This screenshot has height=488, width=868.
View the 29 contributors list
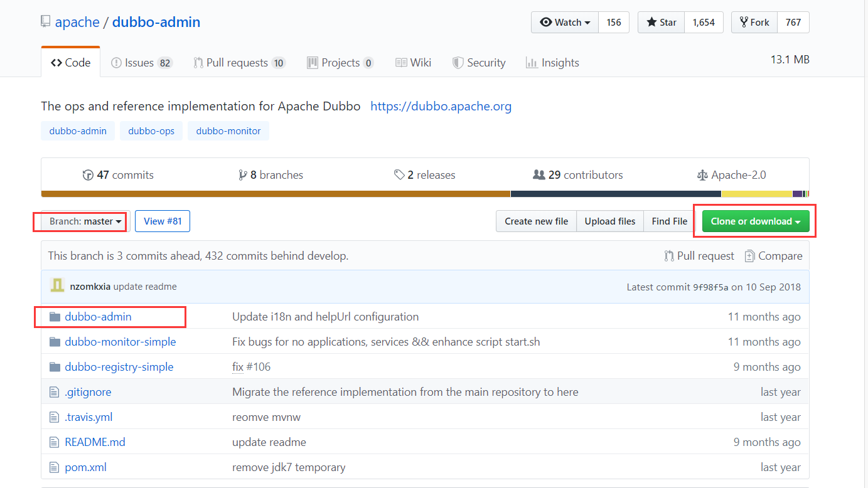(x=578, y=175)
